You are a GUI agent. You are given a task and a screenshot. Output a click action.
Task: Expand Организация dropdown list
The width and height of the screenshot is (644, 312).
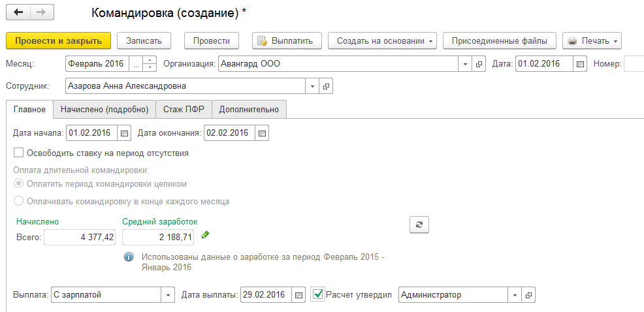(x=465, y=64)
